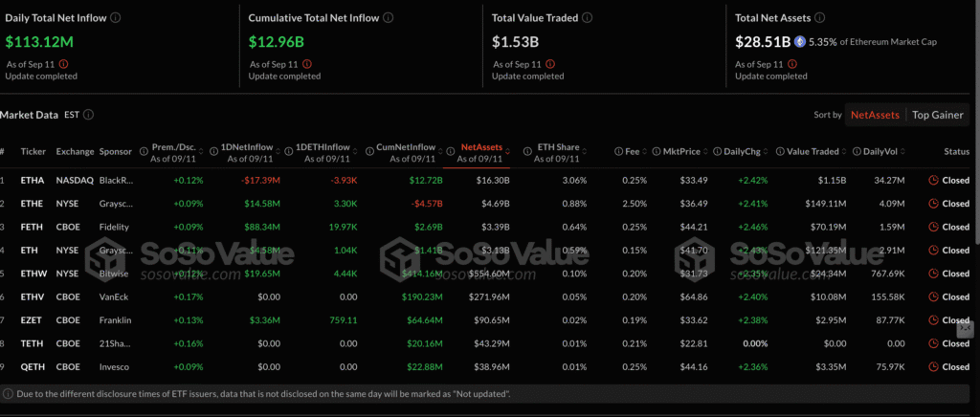Sort table by the 1DNetInflow column

click(247, 148)
